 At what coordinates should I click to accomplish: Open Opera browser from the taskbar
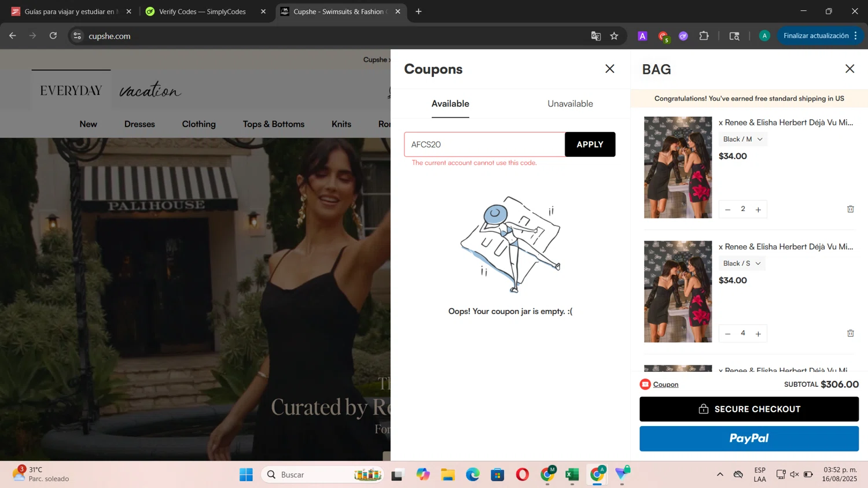click(x=523, y=475)
